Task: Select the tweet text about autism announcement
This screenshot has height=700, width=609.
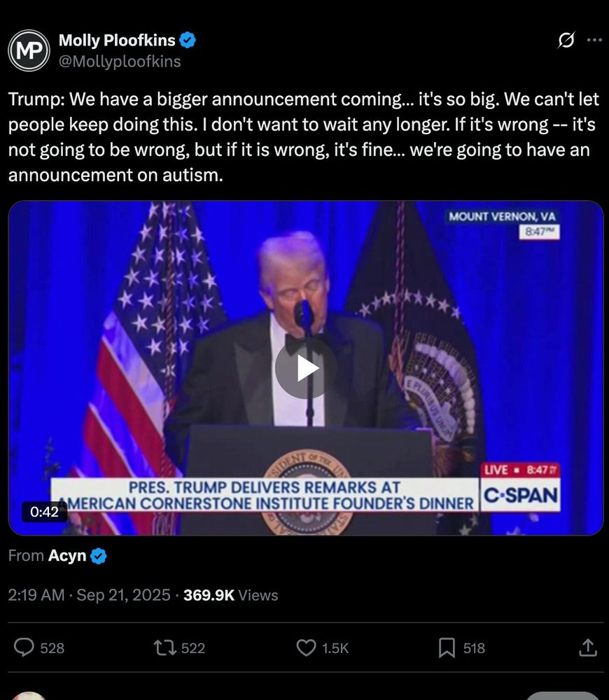Action: point(304,137)
